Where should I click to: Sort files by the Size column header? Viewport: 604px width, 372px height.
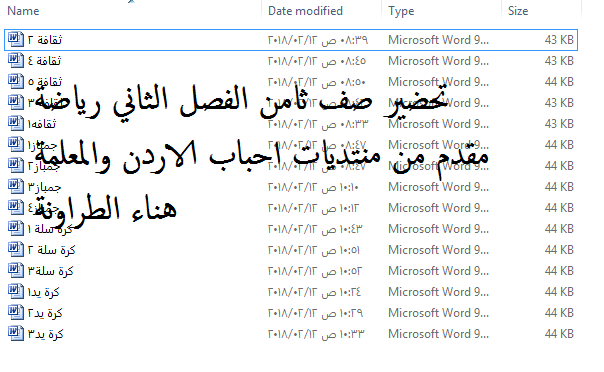518,11
